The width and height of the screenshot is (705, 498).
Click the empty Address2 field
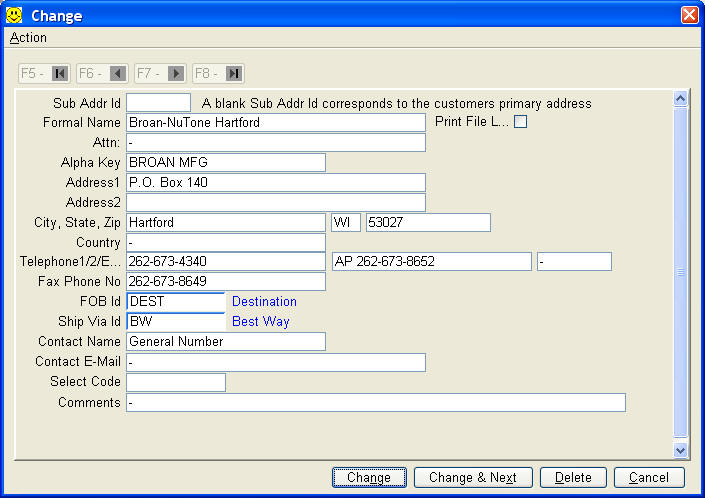pyautogui.click(x=276, y=202)
